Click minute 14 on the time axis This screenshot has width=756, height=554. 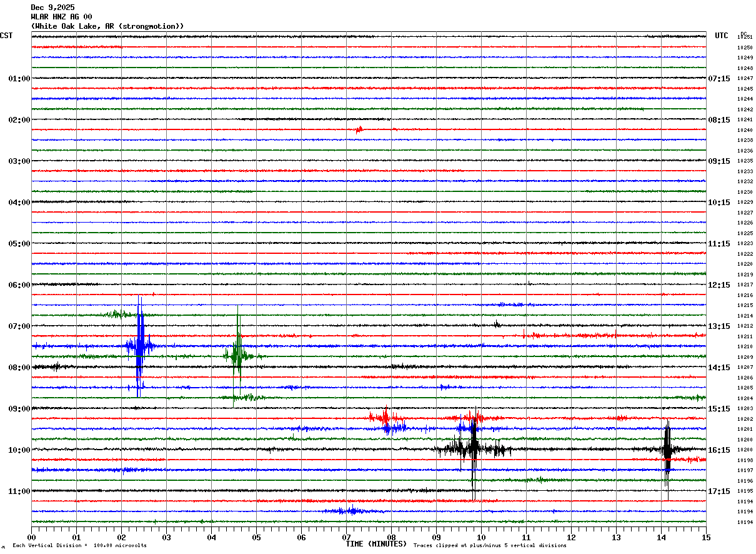(x=661, y=537)
